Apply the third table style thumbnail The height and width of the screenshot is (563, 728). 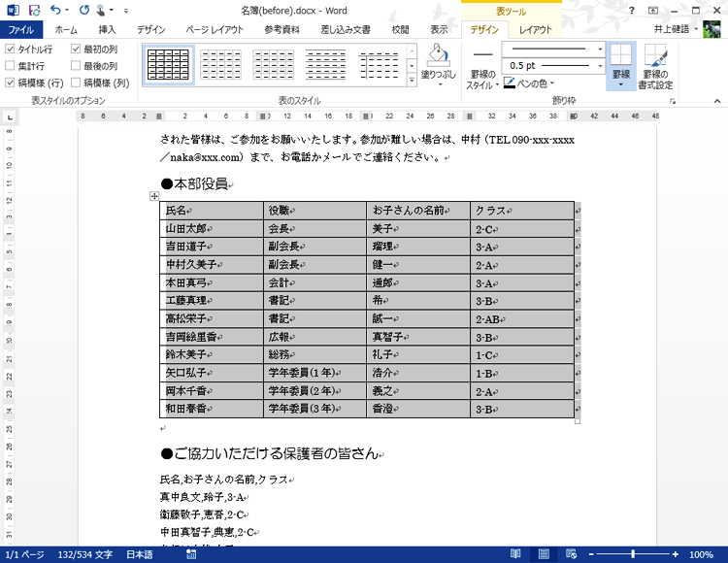[x=274, y=65]
